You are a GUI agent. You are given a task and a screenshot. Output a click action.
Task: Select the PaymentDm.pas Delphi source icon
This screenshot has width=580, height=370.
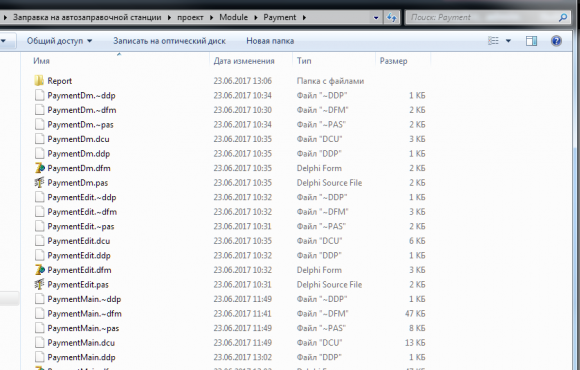point(39,183)
